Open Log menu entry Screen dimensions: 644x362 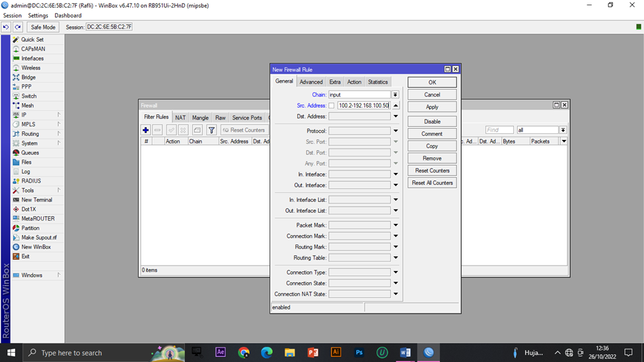(x=26, y=171)
